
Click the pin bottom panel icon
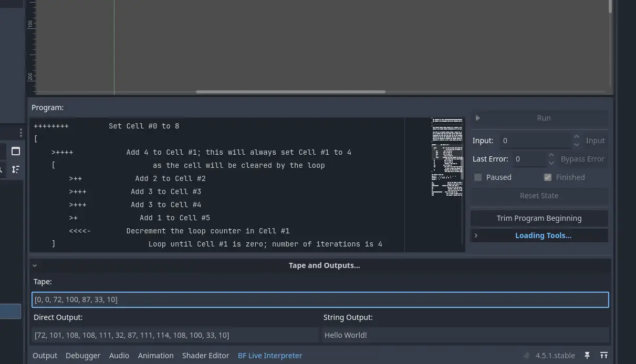tap(588, 356)
